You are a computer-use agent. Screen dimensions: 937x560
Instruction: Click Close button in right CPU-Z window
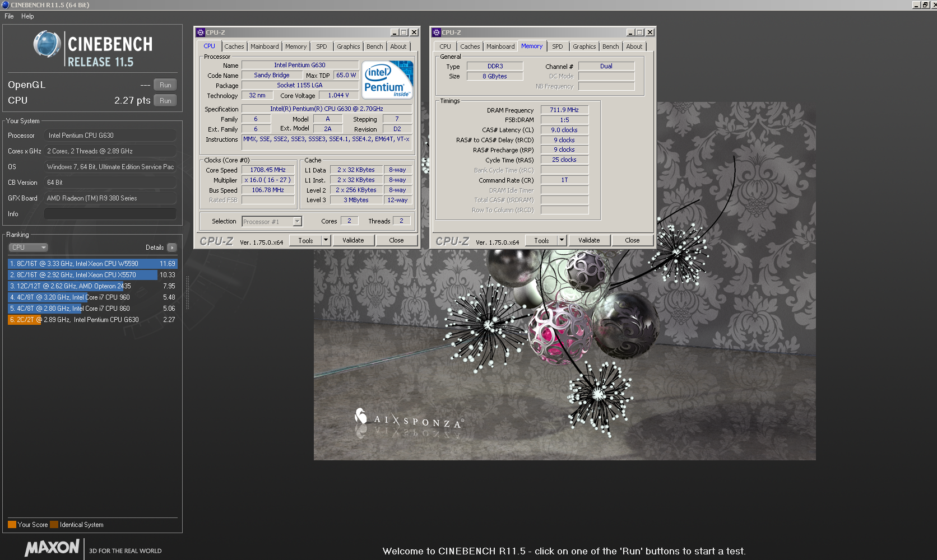pos(632,240)
